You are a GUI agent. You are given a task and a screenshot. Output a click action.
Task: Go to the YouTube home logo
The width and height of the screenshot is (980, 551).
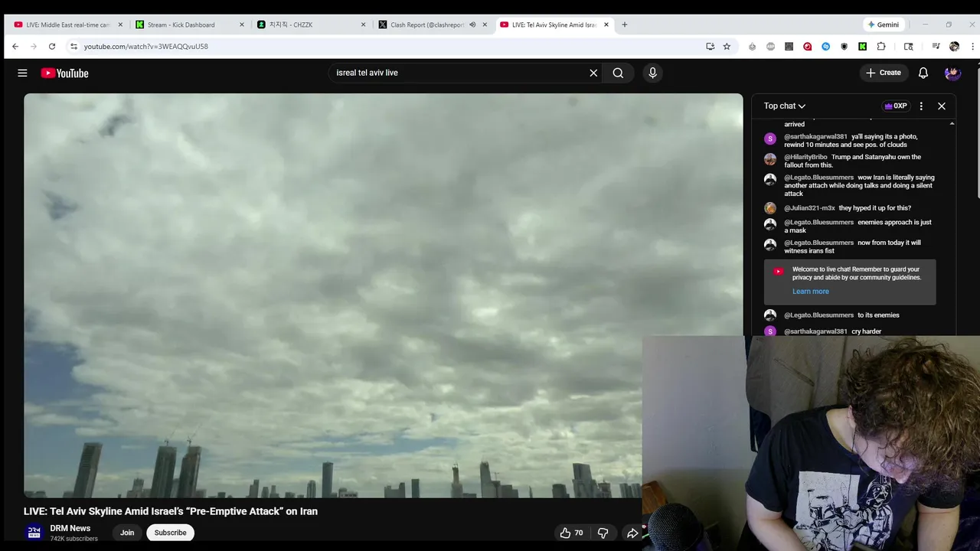64,73
